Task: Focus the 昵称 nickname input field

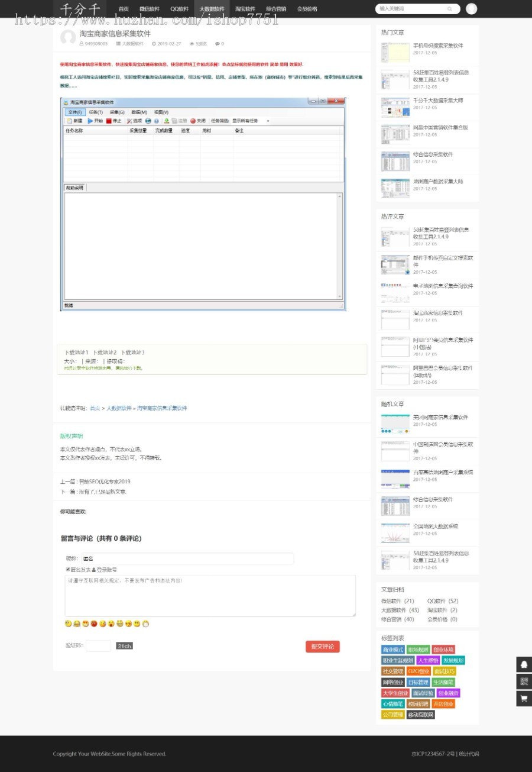Action: (x=187, y=558)
